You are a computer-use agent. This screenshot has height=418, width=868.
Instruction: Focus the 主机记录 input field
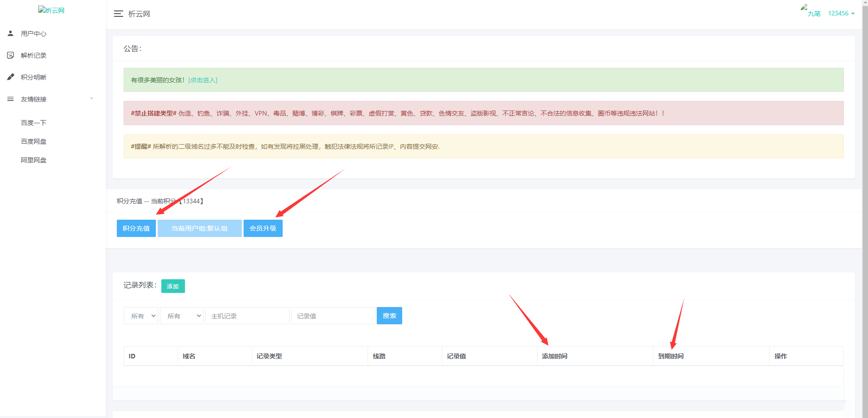tap(247, 316)
